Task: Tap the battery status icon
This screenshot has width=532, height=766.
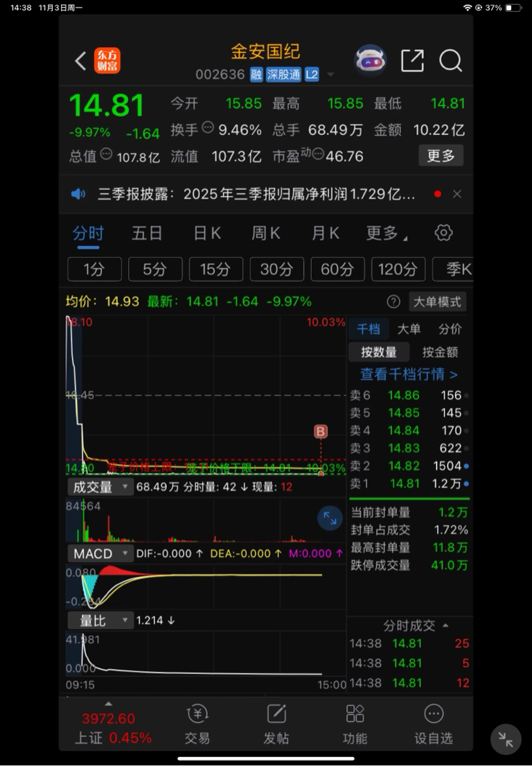Action: click(513, 8)
